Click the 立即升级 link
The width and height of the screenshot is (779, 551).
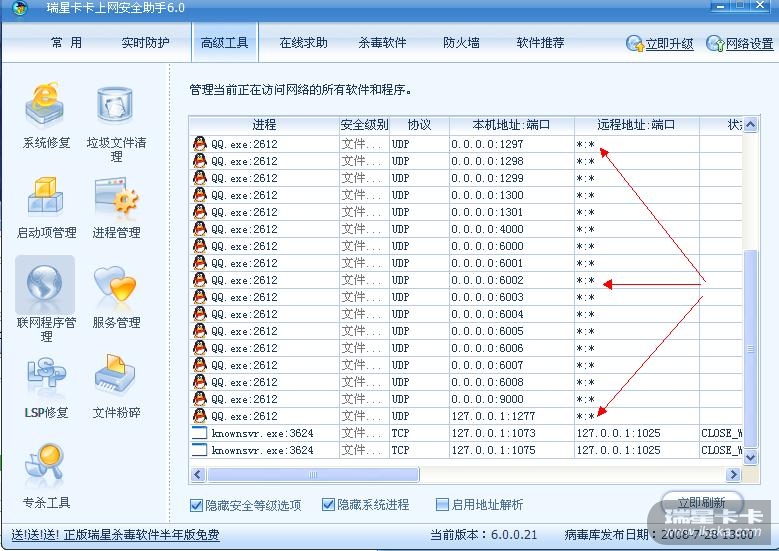tap(669, 44)
